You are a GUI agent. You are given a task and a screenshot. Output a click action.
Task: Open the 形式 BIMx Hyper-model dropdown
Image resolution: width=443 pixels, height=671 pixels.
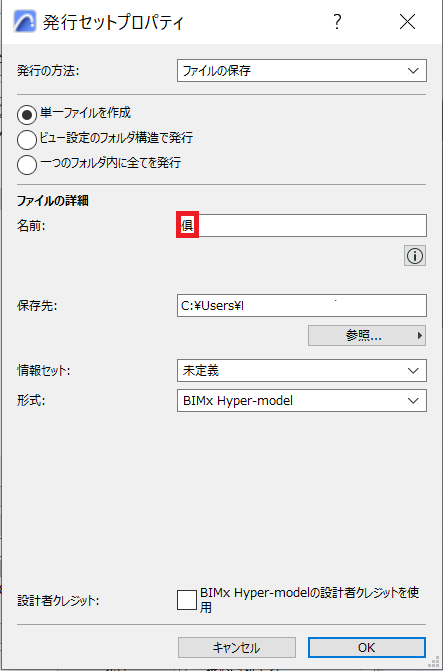[302, 401]
